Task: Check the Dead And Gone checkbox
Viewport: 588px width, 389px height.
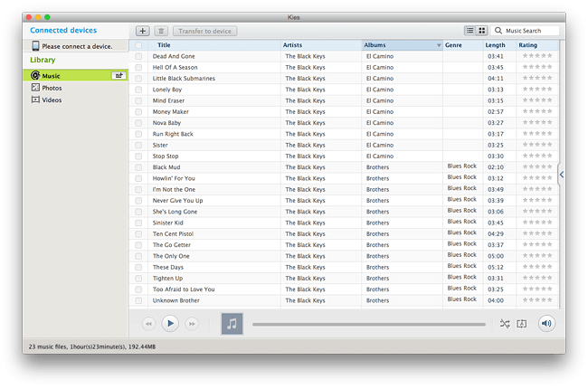Action: point(138,56)
